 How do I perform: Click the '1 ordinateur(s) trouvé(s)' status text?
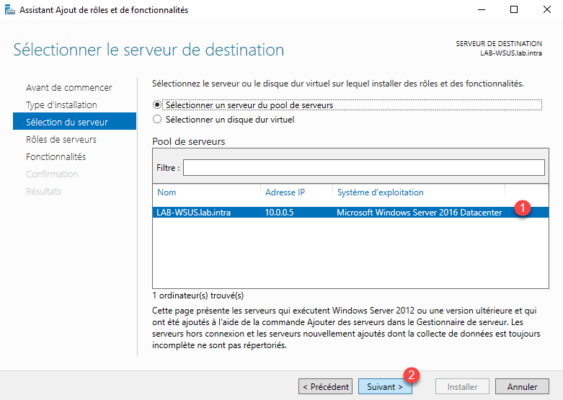(x=198, y=296)
